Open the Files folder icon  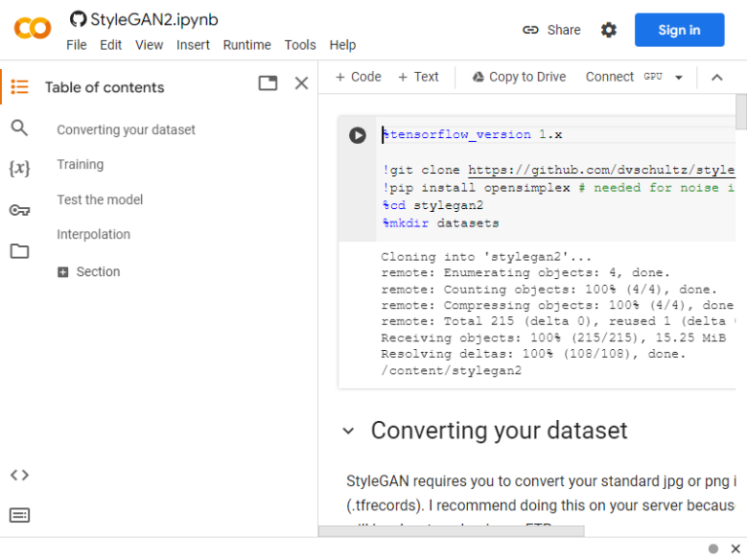tap(19, 251)
